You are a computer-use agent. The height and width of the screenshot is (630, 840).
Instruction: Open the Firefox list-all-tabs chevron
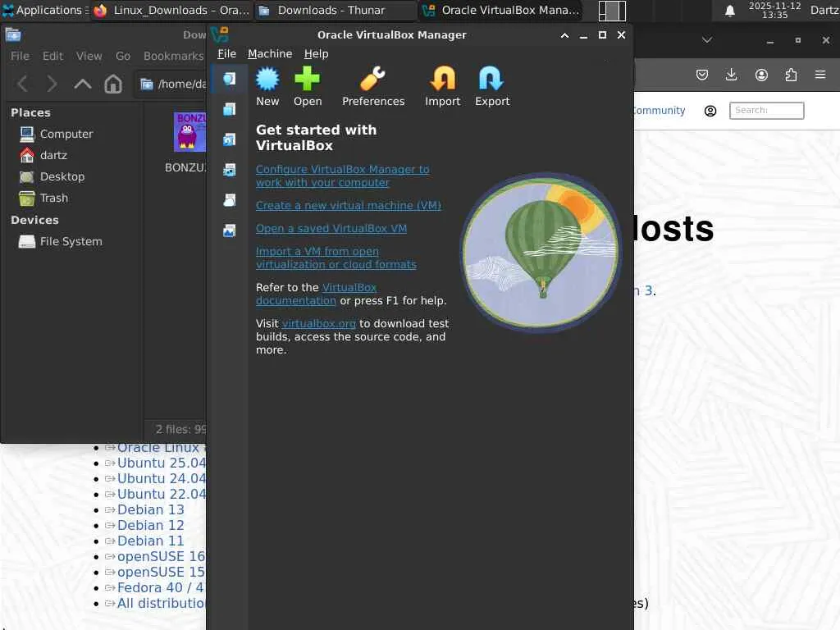point(707,40)
